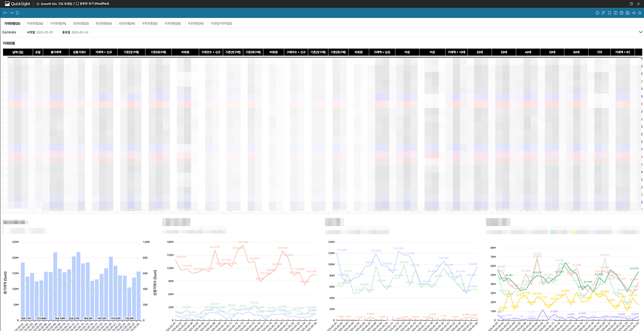This screenshot has height=331, width=644.
Task: Open the user account icon
Action: pos(639,4)
